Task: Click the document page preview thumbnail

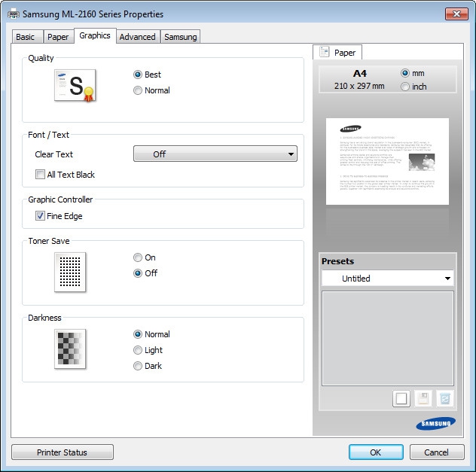Action: (387, 161)
